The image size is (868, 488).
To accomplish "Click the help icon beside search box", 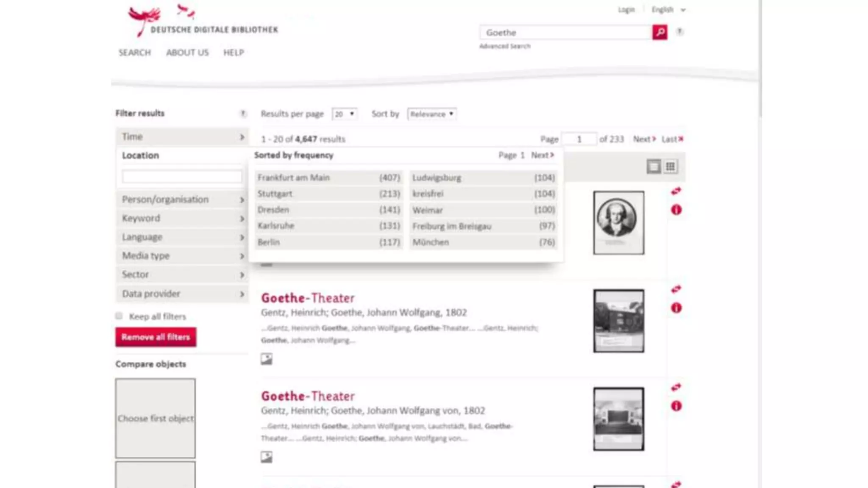I will [680, 32].
